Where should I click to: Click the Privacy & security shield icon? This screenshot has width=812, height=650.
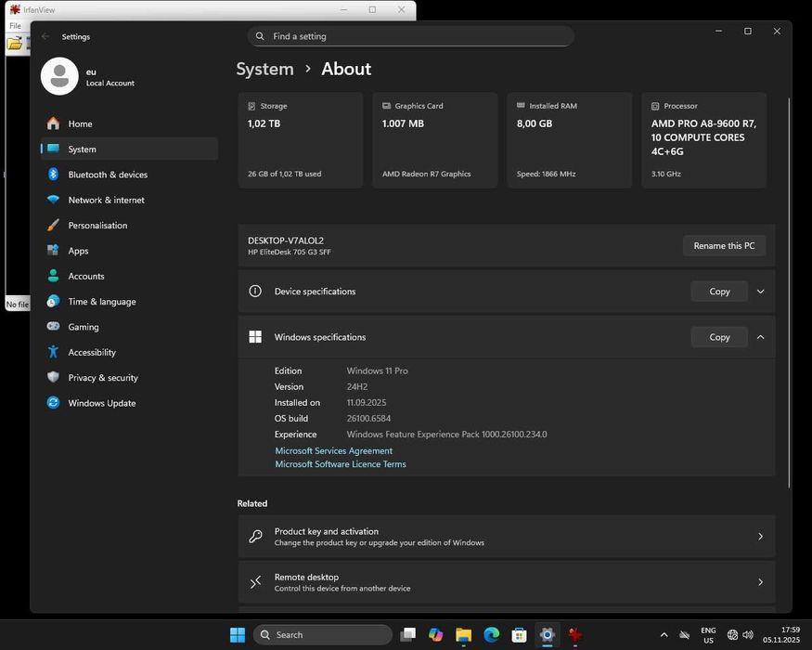pos(53,377)
